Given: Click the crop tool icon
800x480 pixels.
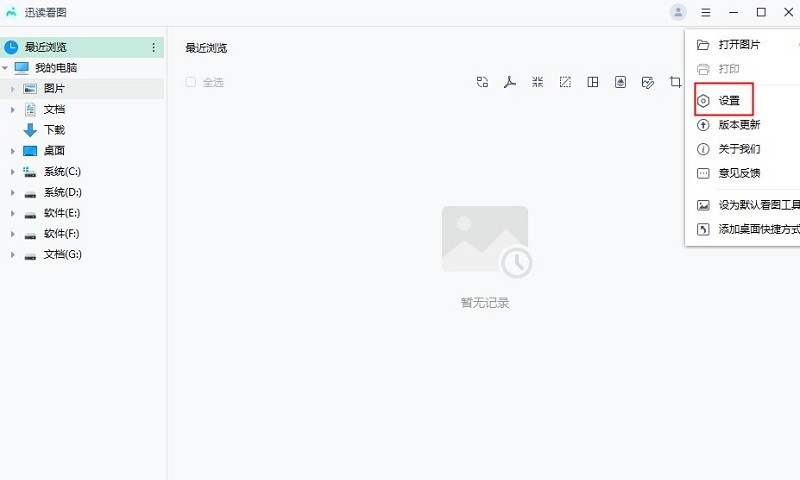Looking at the screenshot, I should click(x=675, y=82).
